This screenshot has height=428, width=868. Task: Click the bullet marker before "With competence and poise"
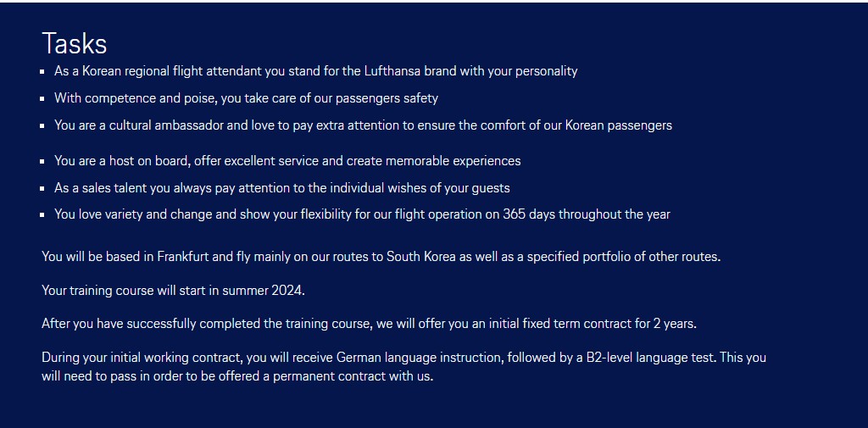[x=42, y=99]
